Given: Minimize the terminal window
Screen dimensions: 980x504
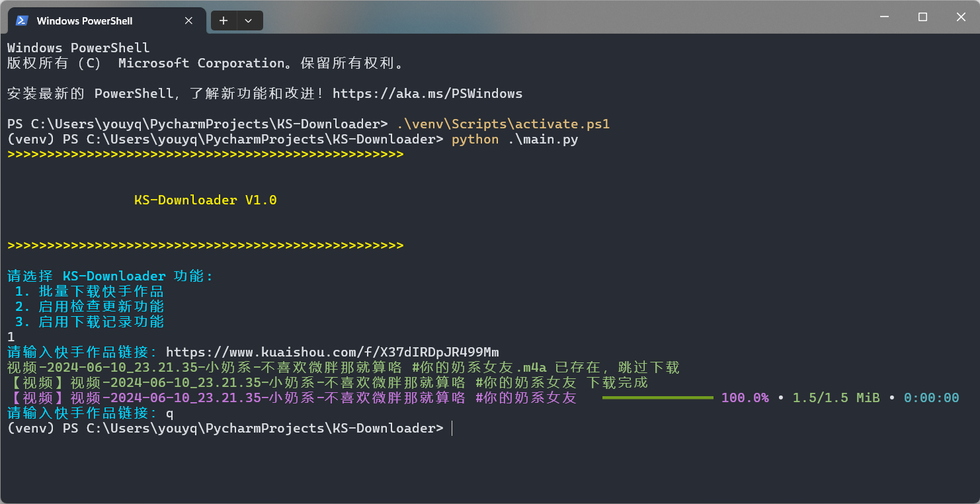Looking at the screenshot, I should pyautogui.click(x=883, y=17).
